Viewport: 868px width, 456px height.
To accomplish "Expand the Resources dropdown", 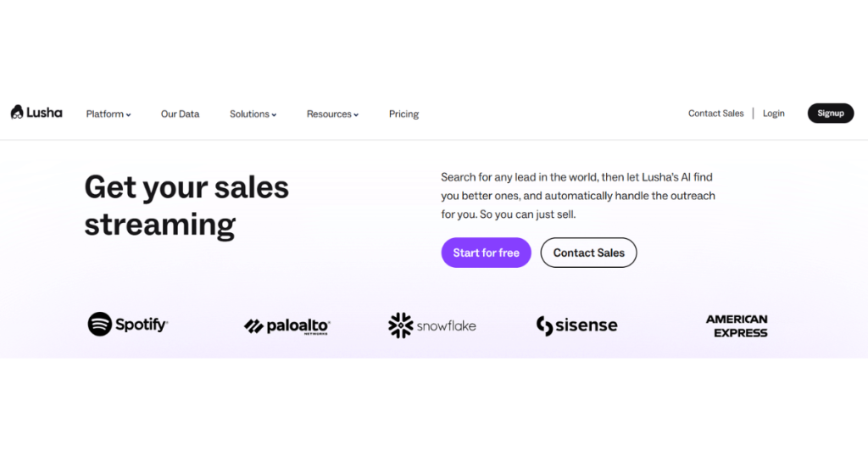I will [332, 114].
